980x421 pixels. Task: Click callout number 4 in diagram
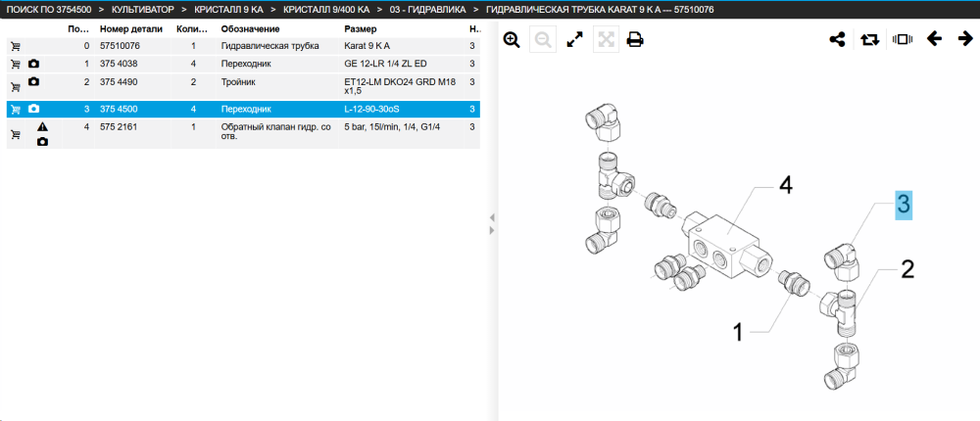pos(785,185)
